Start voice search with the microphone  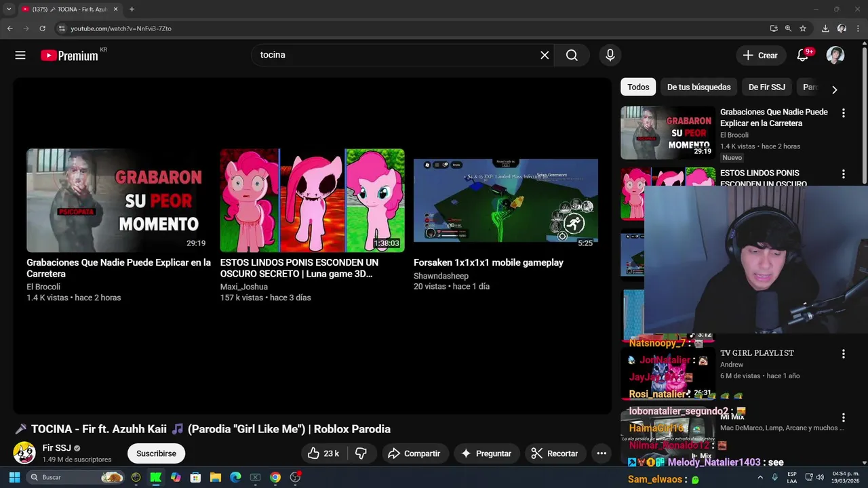(610, 55)
